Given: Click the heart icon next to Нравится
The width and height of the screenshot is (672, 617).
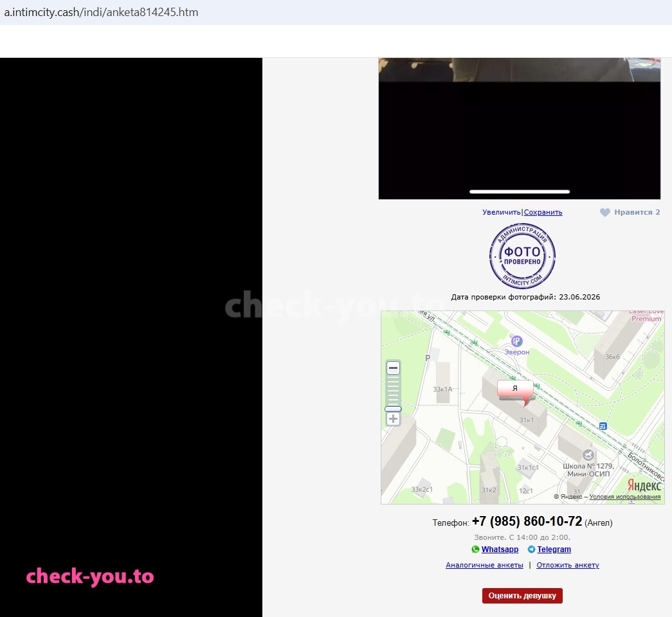Looking at the screenshot, I should pos(604,212).
